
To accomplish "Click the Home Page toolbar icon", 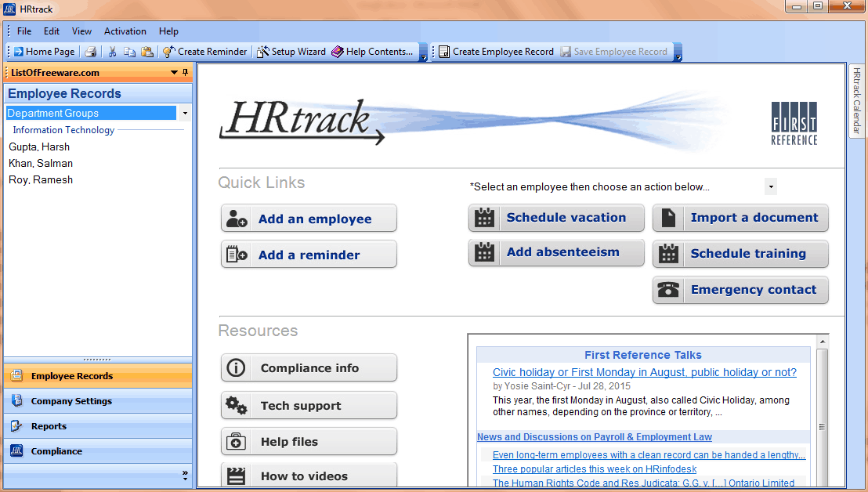I will [19, 52].
